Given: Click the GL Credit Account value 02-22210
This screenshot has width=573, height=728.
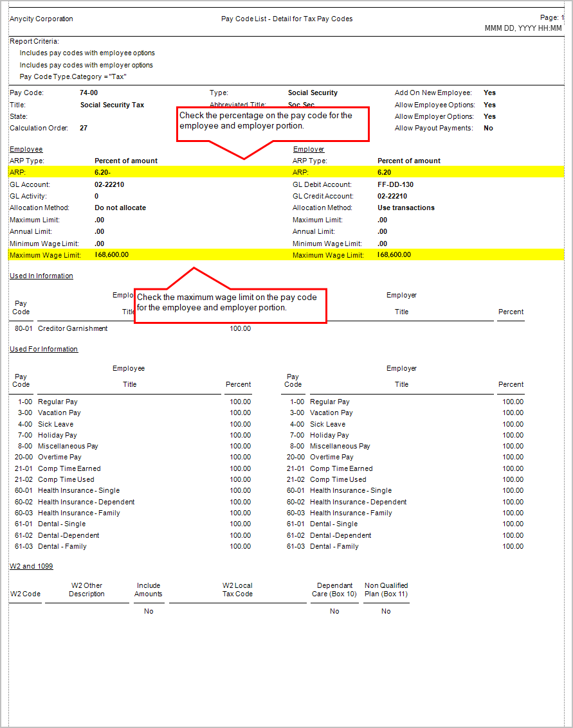Looking at the screenshot, I should tap(392, 197).
